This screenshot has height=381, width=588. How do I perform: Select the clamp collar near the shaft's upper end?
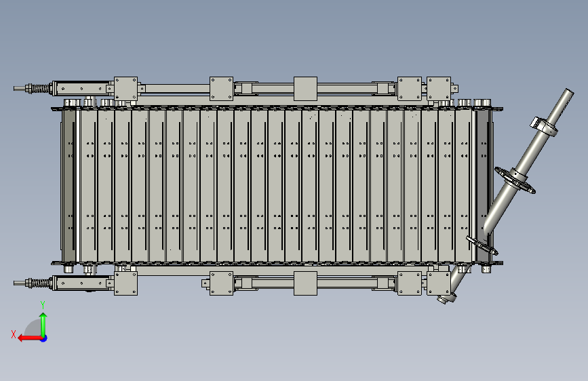click(543, 126)
